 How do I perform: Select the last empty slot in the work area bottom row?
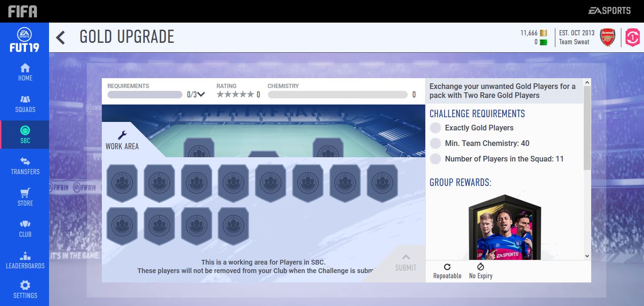(x=233, y=226)
